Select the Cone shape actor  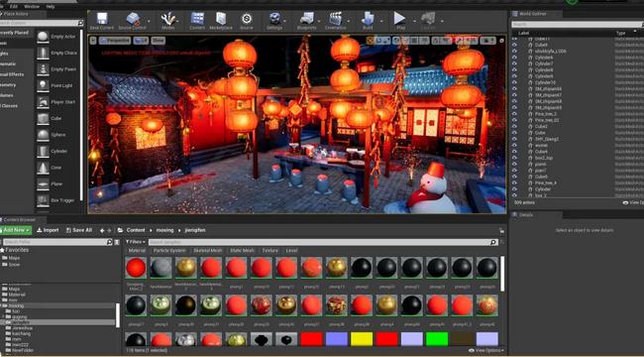coord(43,168)
